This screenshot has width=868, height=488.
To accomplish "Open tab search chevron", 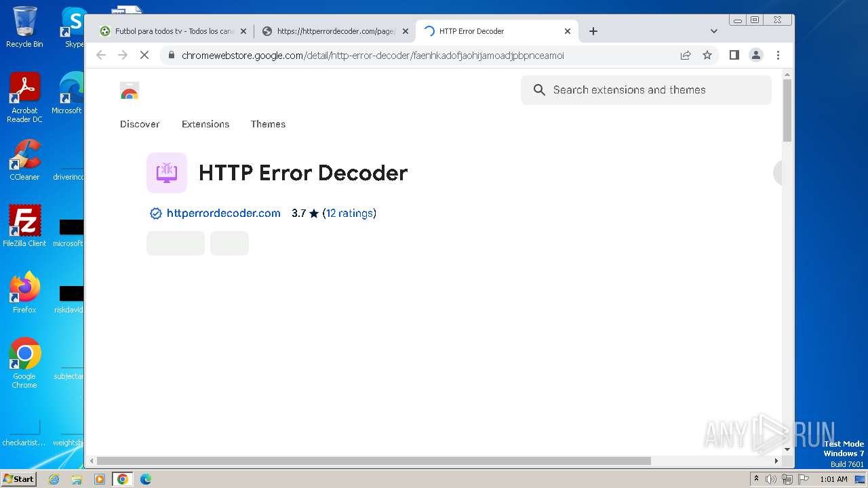I will (713, 31).
